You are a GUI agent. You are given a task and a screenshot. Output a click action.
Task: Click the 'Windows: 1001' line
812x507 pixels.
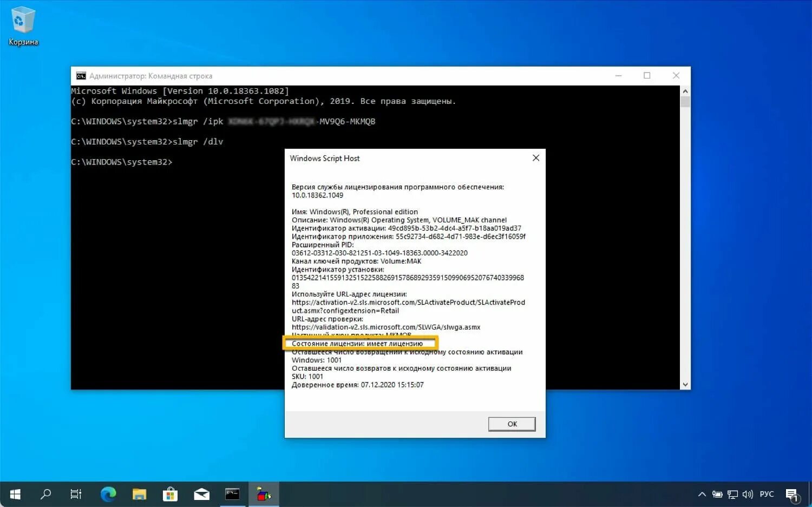317,360
